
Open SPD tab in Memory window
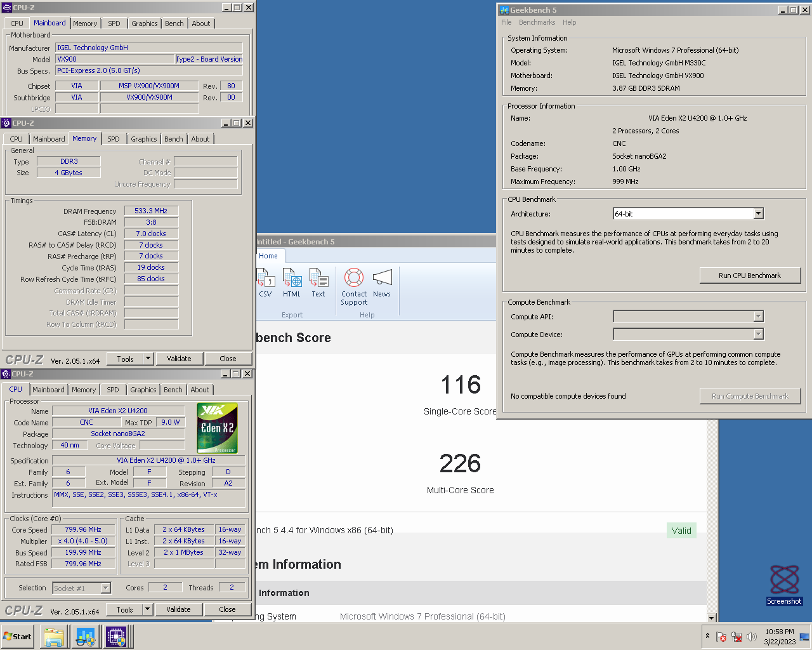click(114, 139)
